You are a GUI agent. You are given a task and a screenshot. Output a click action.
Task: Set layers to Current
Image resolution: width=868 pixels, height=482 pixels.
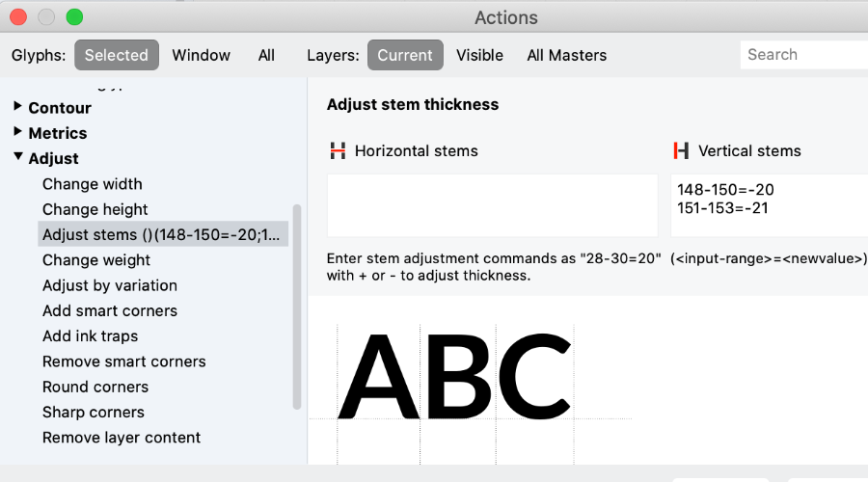[405, 55]
